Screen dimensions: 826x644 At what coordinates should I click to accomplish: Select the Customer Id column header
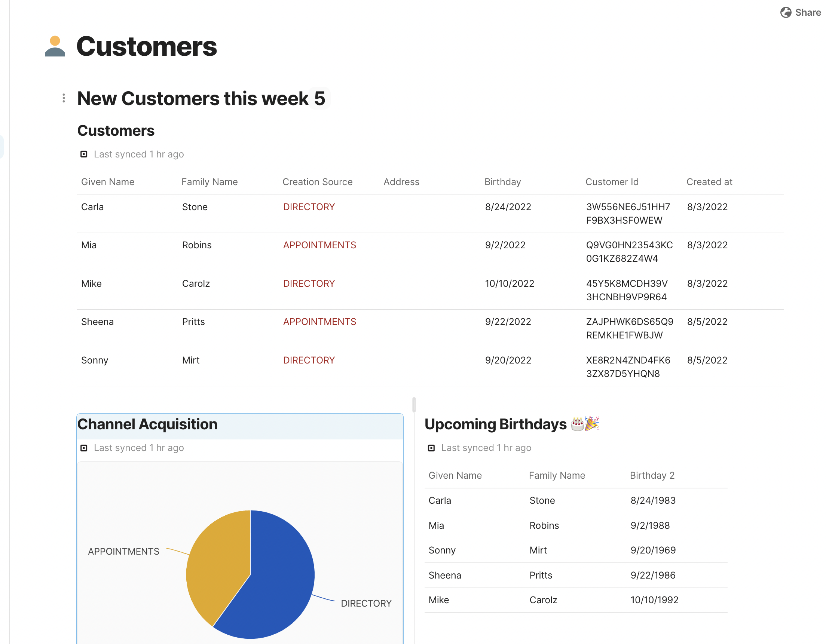tap(612, 182)
